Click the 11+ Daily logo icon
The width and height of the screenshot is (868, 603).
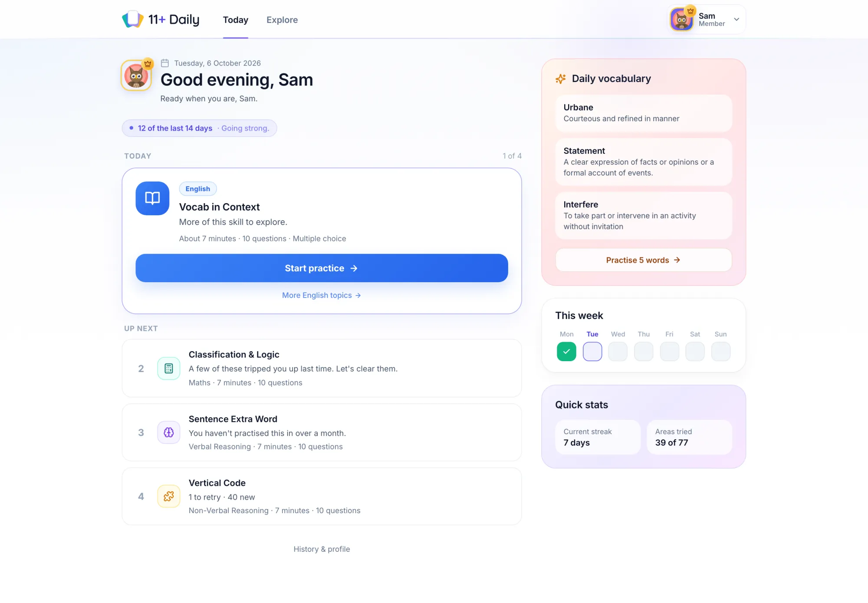(132, 20)
